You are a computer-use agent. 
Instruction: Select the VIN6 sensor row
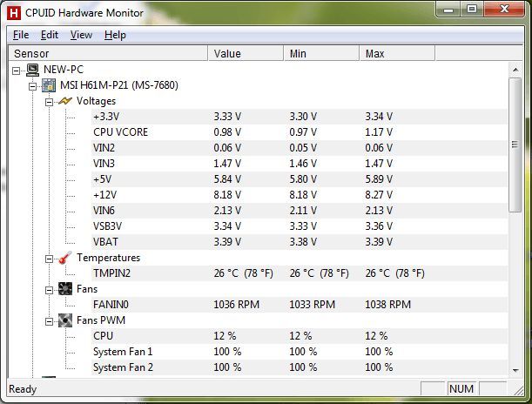pyautogui.click(x=300, y=211)
